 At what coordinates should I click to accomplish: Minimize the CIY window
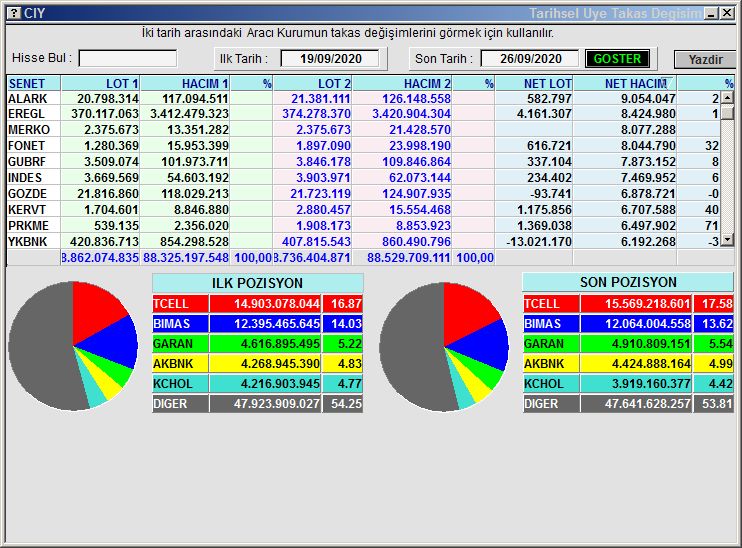(x=711, y=14)
